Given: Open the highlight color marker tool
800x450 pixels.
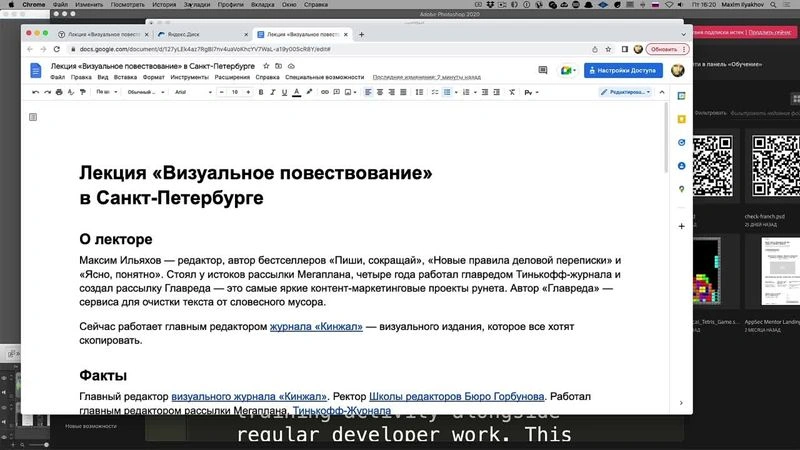Looking at the screenshot, I should pos(309,92).
